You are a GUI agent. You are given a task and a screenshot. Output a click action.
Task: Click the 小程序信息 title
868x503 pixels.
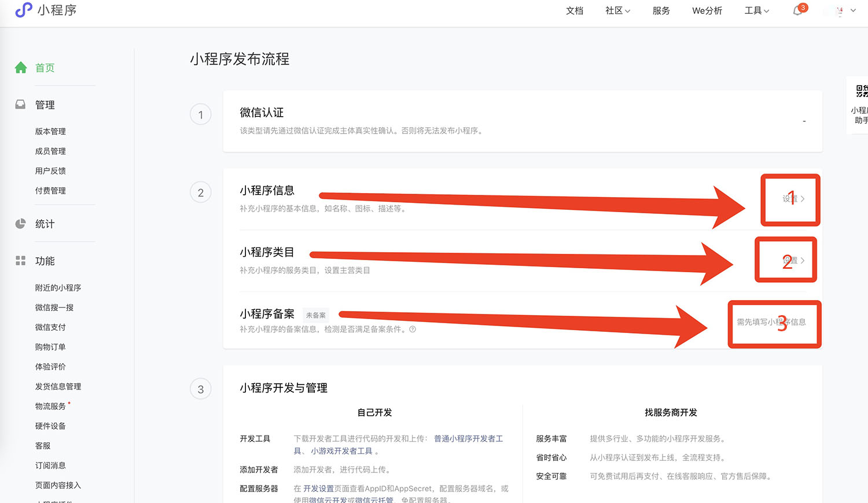point(267,190)
